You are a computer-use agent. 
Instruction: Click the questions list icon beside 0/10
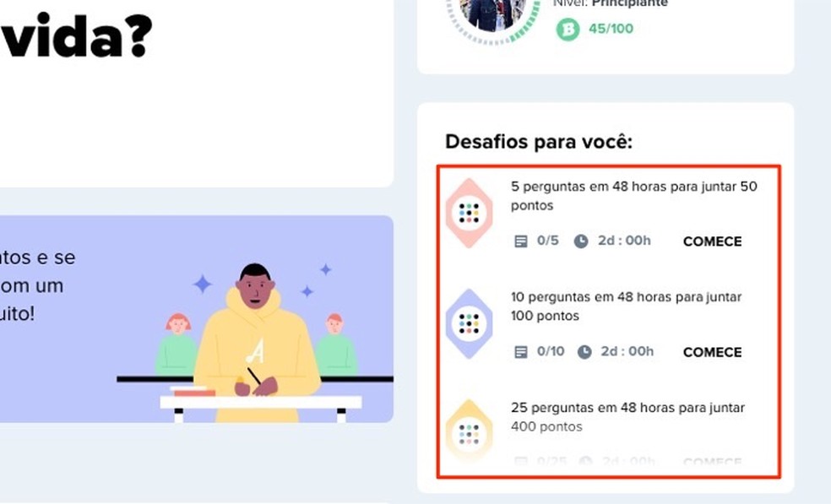pos(521,352)
